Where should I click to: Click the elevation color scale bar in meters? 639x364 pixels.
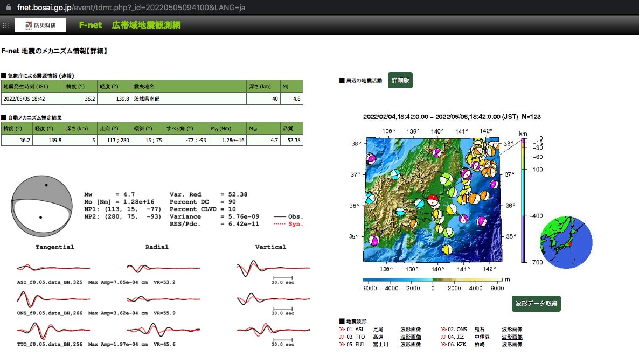point(433,279)
